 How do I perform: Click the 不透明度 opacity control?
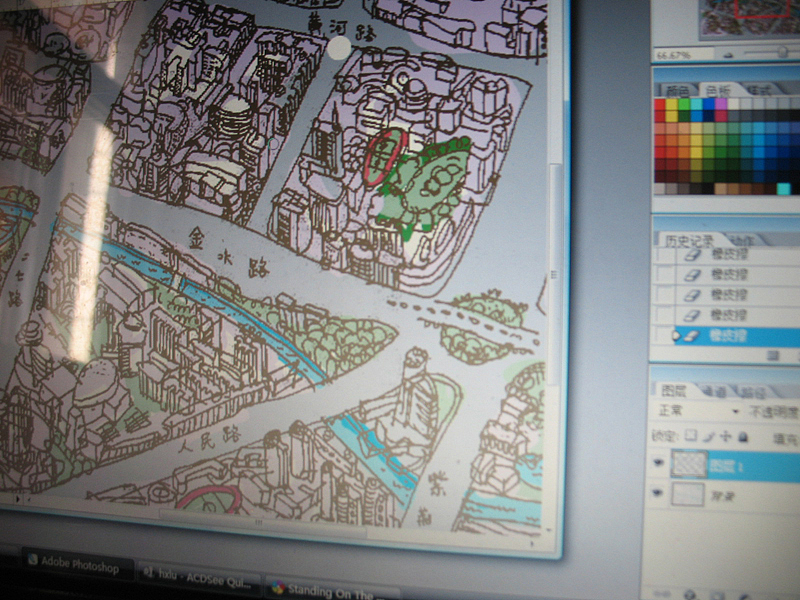773,412
